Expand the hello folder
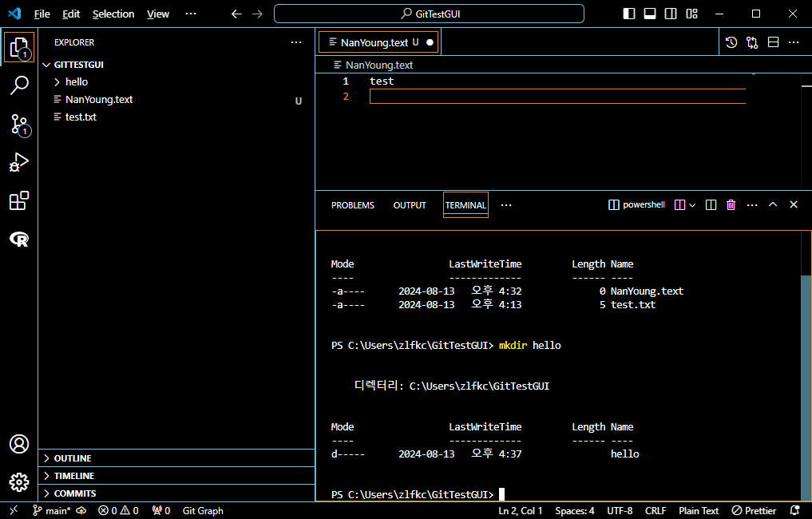 click(176, 81)
